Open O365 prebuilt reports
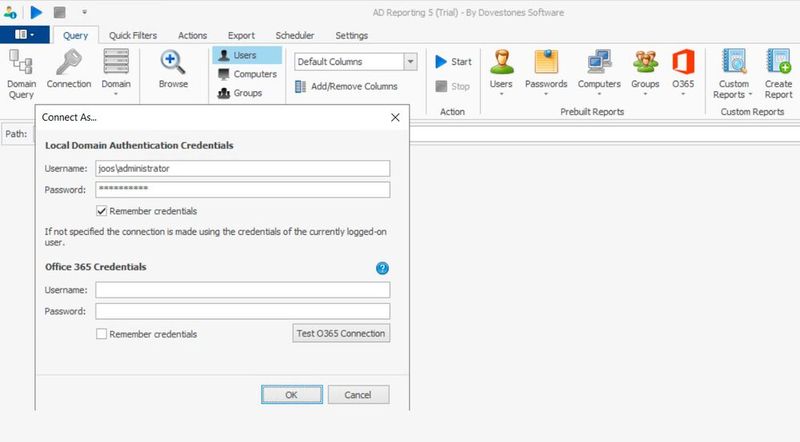Screen dimensions: 800x442 click(683, 71)
